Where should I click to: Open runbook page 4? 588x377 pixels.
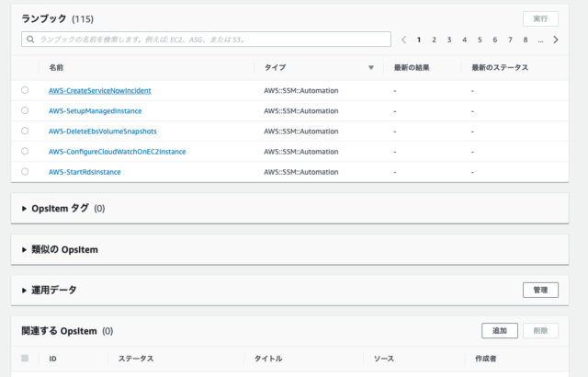click(464, 40)
